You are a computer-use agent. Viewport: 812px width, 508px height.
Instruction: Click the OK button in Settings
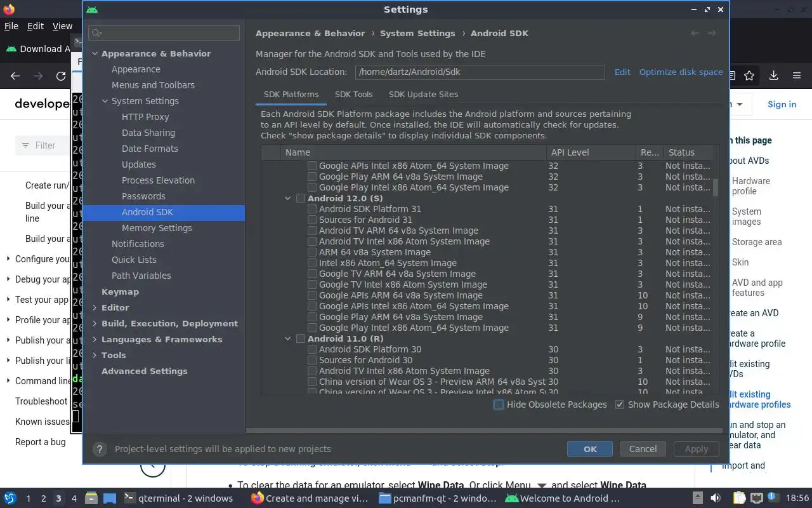coord(590,449)
